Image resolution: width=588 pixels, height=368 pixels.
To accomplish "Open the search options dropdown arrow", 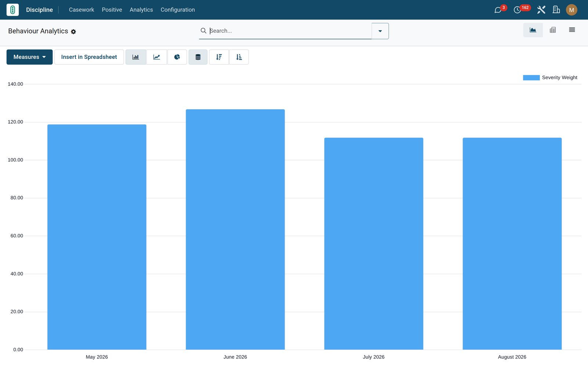I will 380,31.
